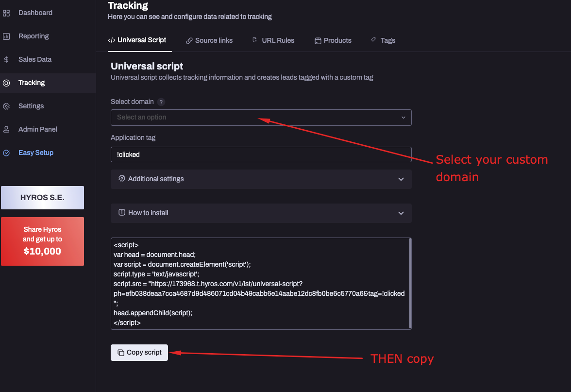
Task: Expand the How to install section
Action: coord(261,213)
